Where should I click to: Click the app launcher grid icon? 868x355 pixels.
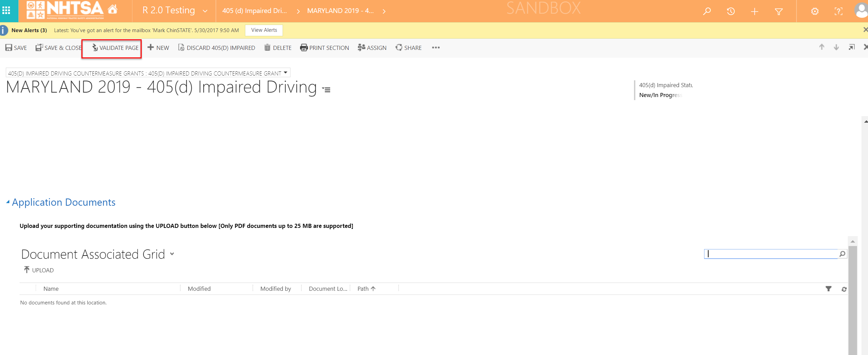pyautogui.click(x=6, y=11)
